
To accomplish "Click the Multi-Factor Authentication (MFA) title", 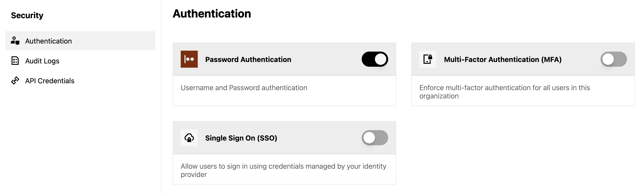I will (x=502, y=59).
